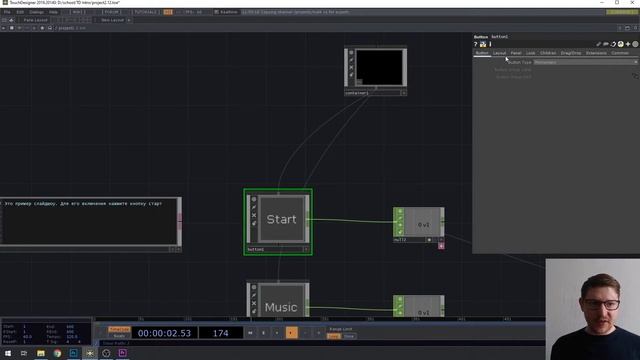Select the Button parameter tab
The width and height of the screenshot is (640, 360).
tap(482, 53)
